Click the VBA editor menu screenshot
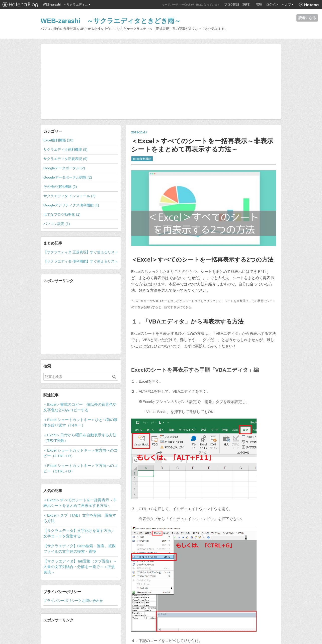 pos(194,579)
